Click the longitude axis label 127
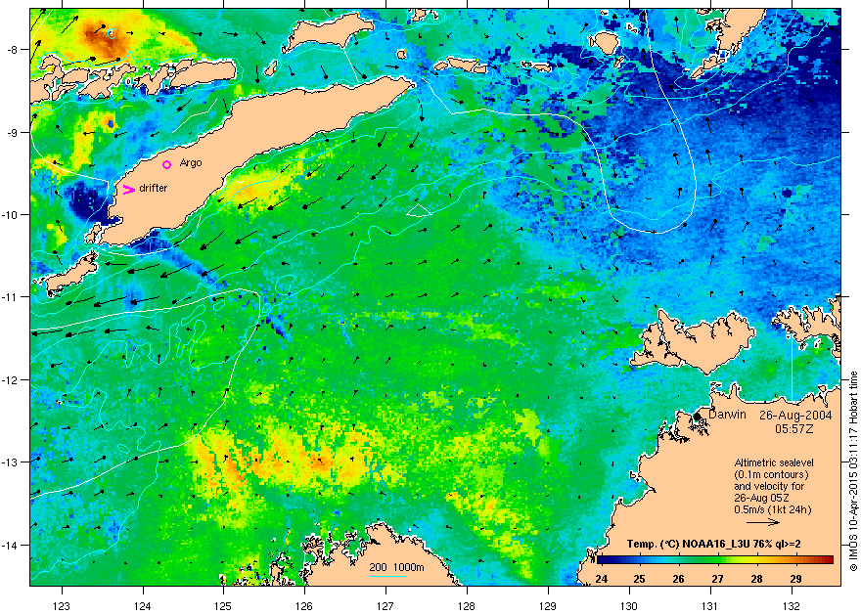The image size is (861, 616). tap(385, 605)
